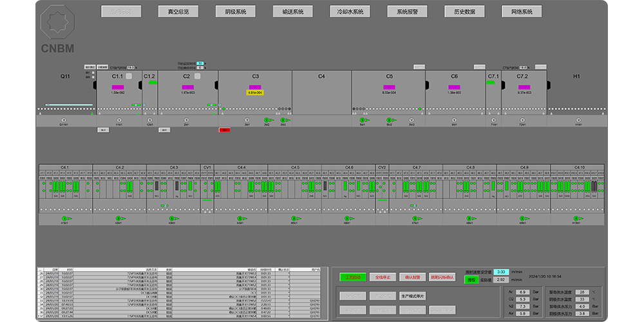Switch to the 阴极系统 tab
The width and height of the screenshot is (644, 322).
(x=236, y=12)
